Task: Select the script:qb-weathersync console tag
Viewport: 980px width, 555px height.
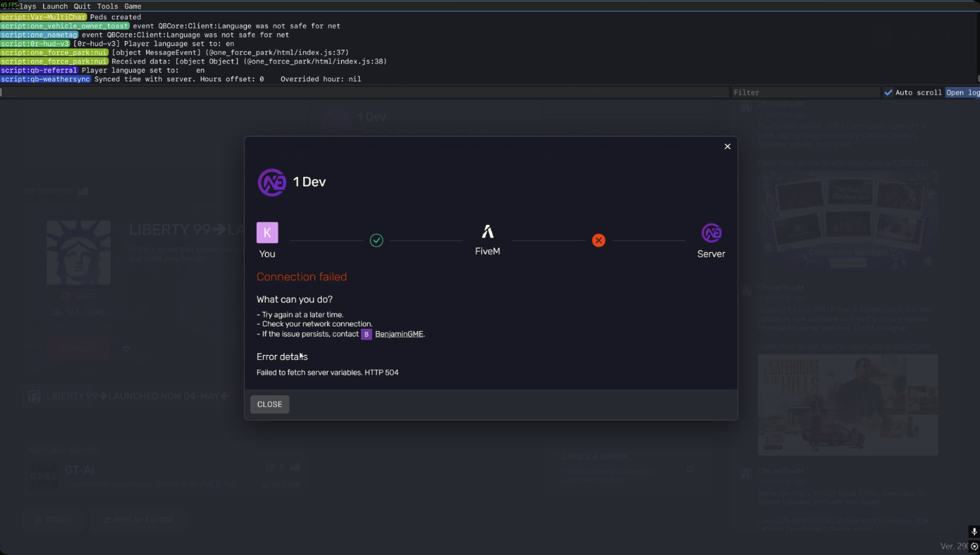Action: [45, 80]
